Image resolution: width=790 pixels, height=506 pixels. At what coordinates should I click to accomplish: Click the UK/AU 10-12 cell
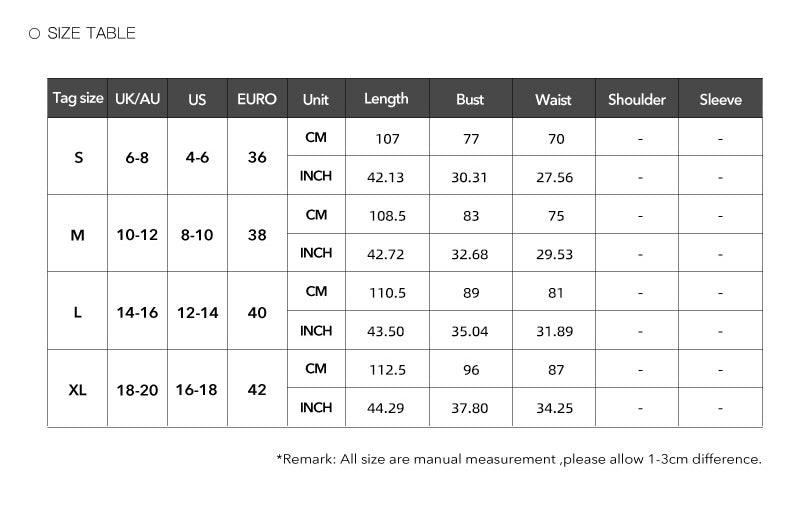138,235
